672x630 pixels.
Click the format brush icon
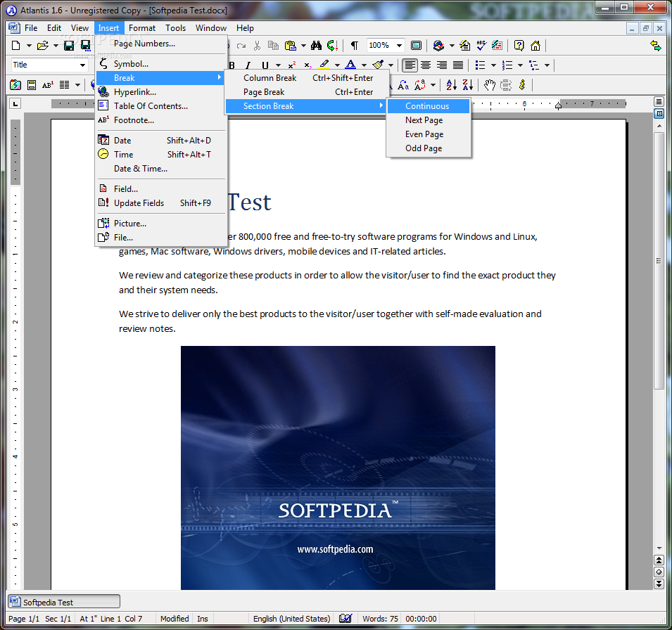(x=378, y=65)
